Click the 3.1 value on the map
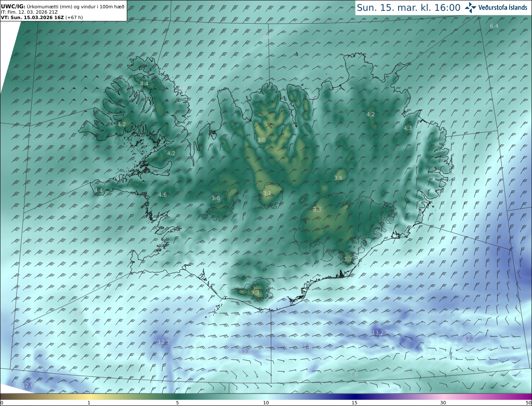Viewport: 532px width, 406px height. click(267, 193)
